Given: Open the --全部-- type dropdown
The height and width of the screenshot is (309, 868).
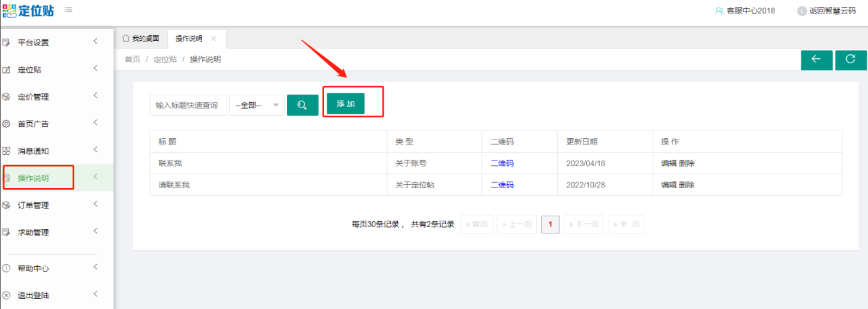Looking at the screenshot, I should click(x=257, y=105).
